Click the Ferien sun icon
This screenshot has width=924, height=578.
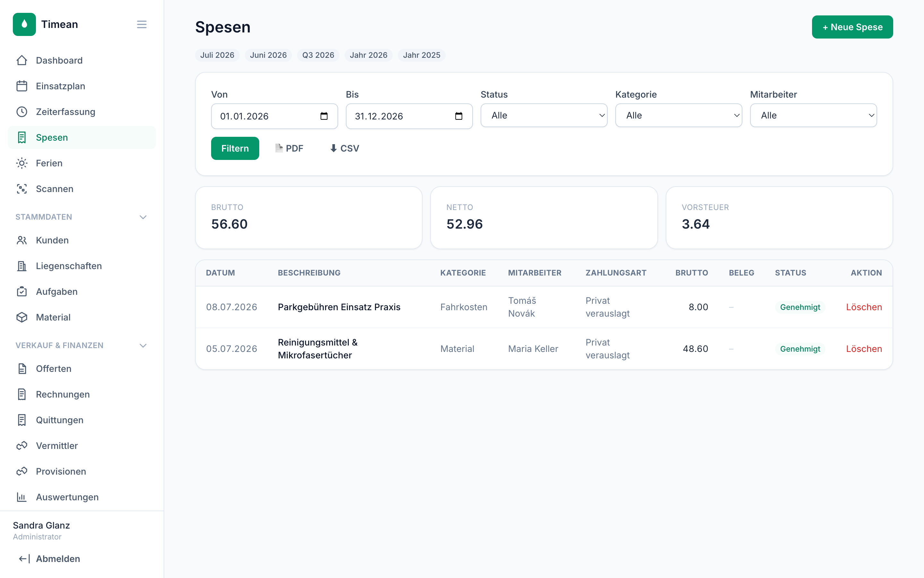(x=22, y=163)
